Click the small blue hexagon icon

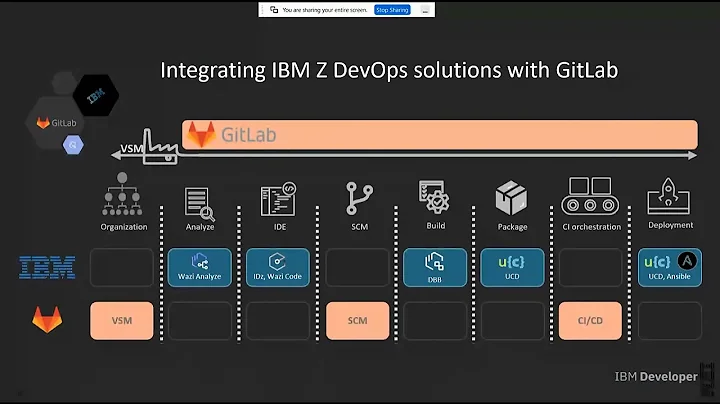73,145
